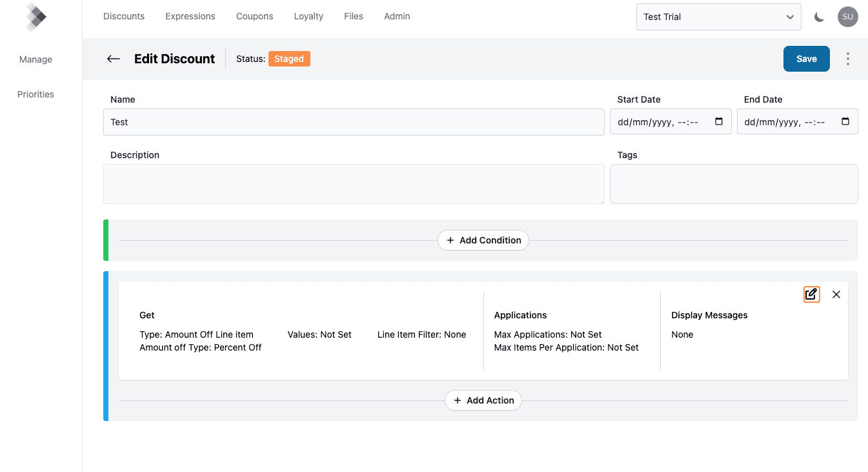
Task: Click the Add Condition button
Action: (483, 240)
